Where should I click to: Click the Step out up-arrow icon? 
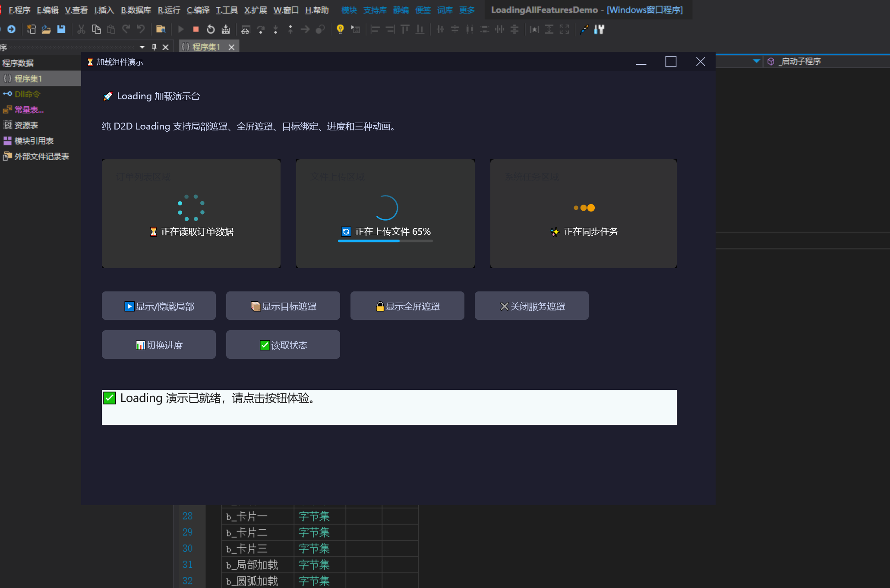pos(290,29)
